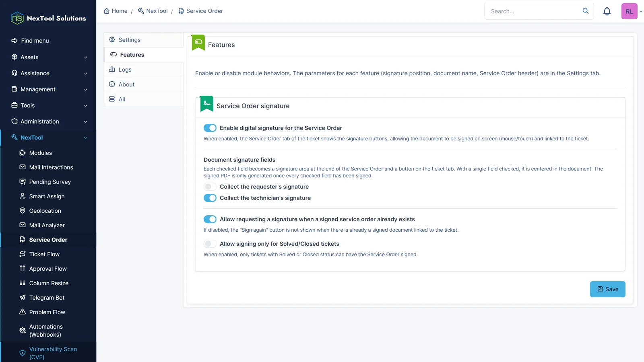Enable Allow signing only for Solved/Closed tickets
This screenshot has height=362, width=644.
point(210,244)
